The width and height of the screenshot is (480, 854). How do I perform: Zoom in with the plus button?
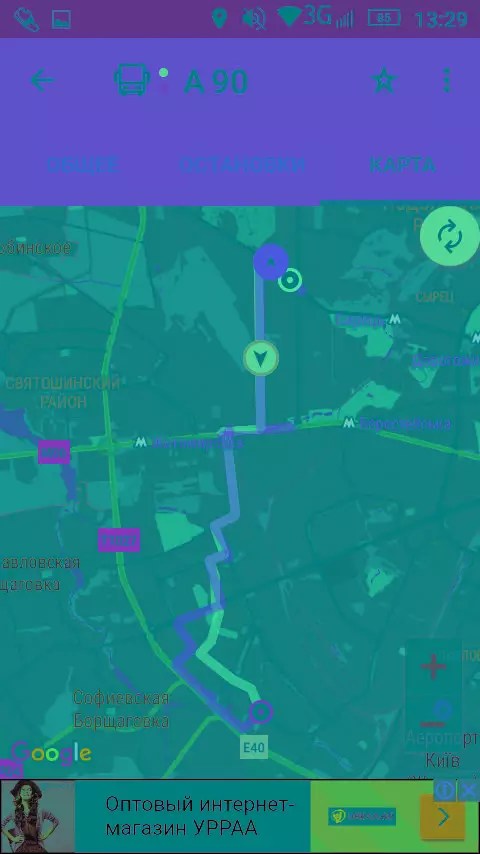tap(433, 667)
